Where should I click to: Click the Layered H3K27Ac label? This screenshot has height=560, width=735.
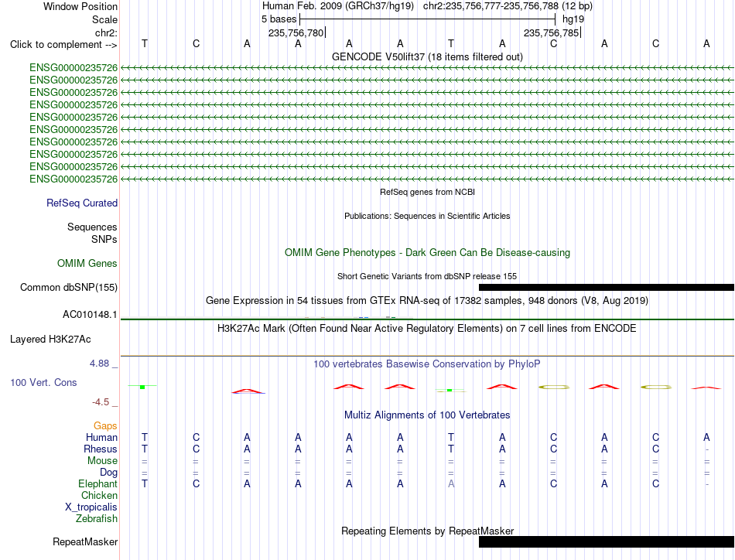[x=50, y=340]
